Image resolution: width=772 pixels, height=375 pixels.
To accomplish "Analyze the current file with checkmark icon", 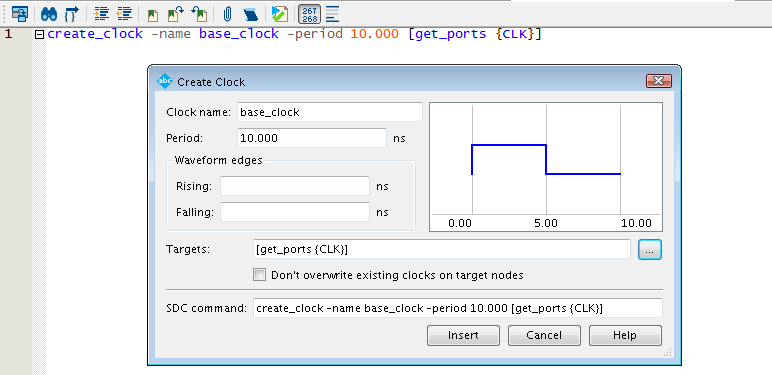I will 280,14.
